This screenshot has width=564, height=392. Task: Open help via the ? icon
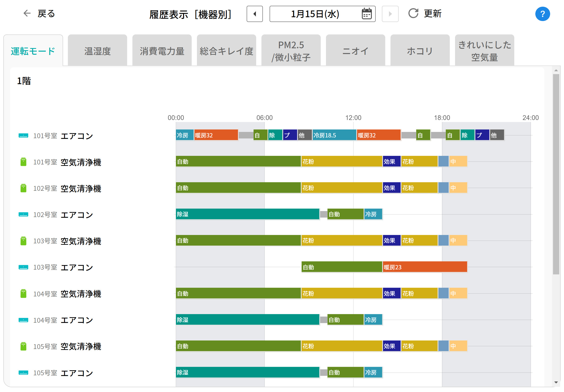(x=543, y=14)
